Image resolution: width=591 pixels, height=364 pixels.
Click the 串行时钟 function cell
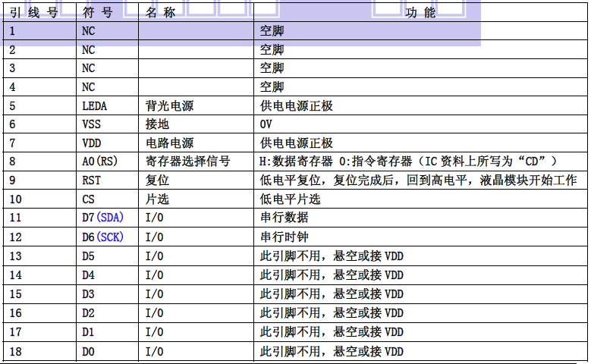pyautogui.click(x=284, y=237)
